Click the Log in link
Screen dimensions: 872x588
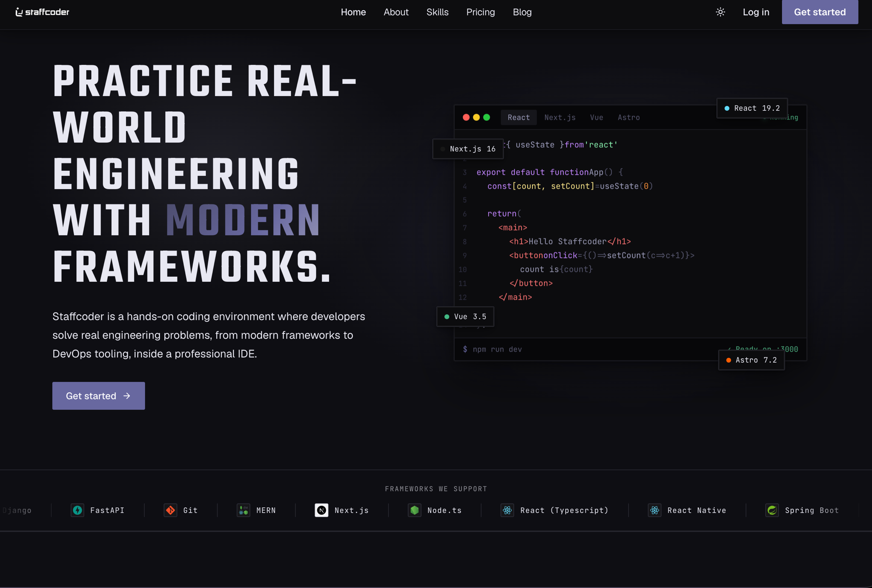(756, 12)
